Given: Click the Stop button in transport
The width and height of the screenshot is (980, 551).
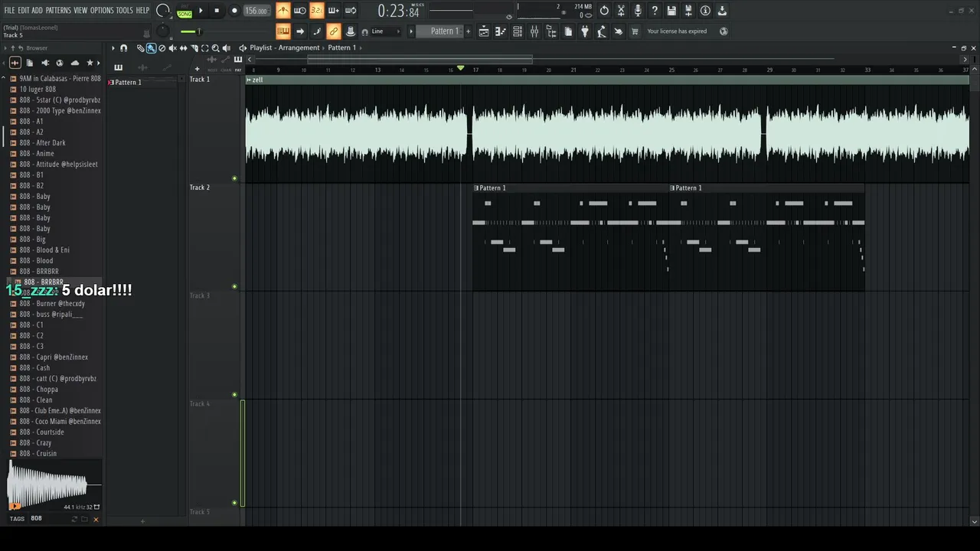Looking at the screenshot, I should tap(217, 11).
